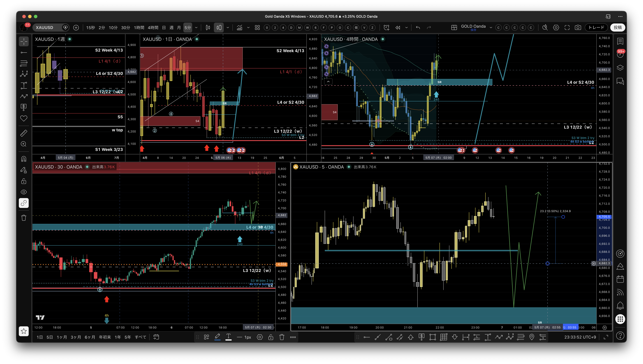Expand the chart style dropdown arrow
Image resolution: width=643 pixels, height=364 pixels.
(228, 28)
